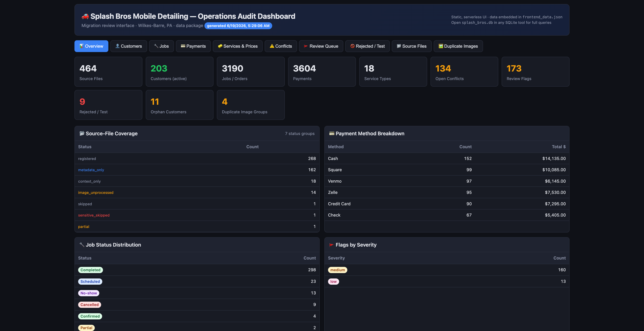Click the 'context_only' status row
The width and height of the screenshot is (644, 331).
(197, 181)
